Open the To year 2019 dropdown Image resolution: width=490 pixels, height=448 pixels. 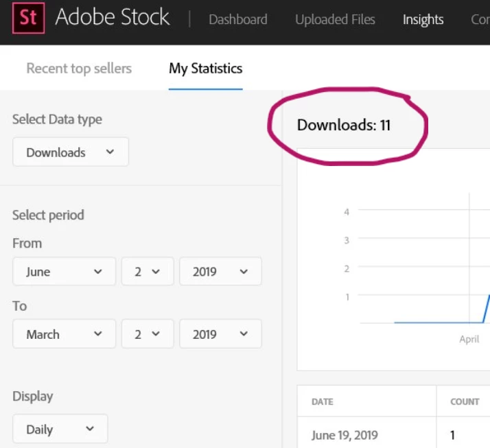(220, 333)
